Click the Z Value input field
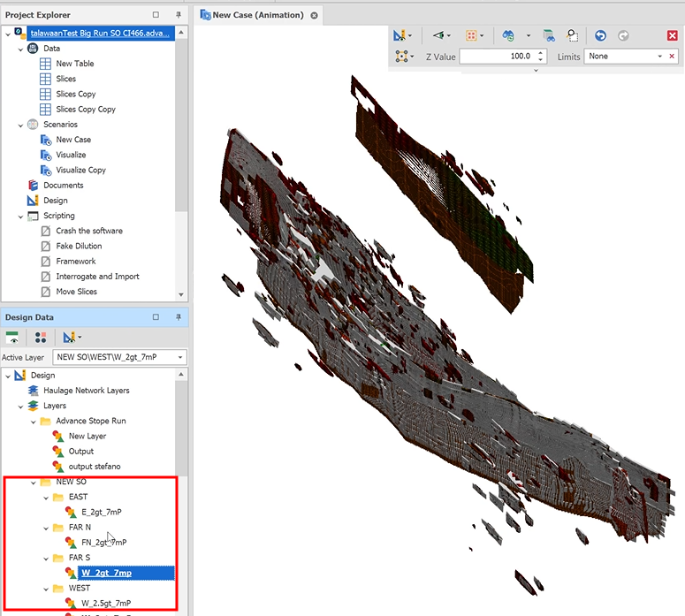Image resolution: width=685 pixels, height=616 pixels. coord(495,57)
